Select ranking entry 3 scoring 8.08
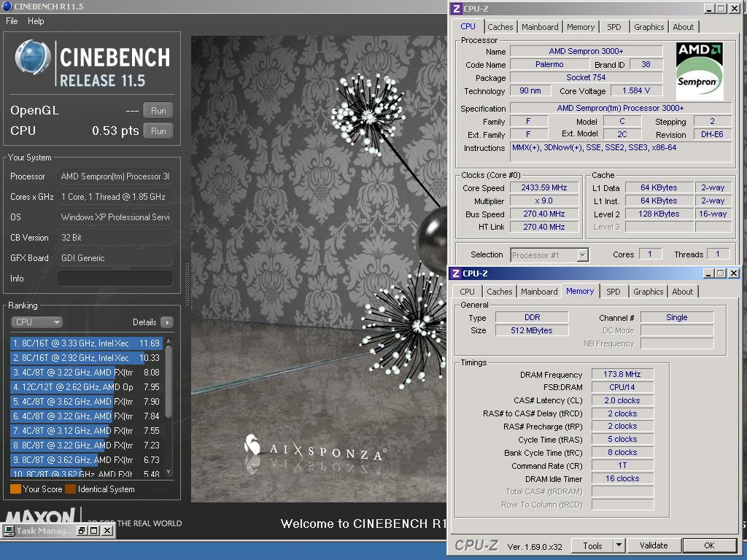Image resolution: width=747 pixels, height=560 pixels. (x=86, y=373)
